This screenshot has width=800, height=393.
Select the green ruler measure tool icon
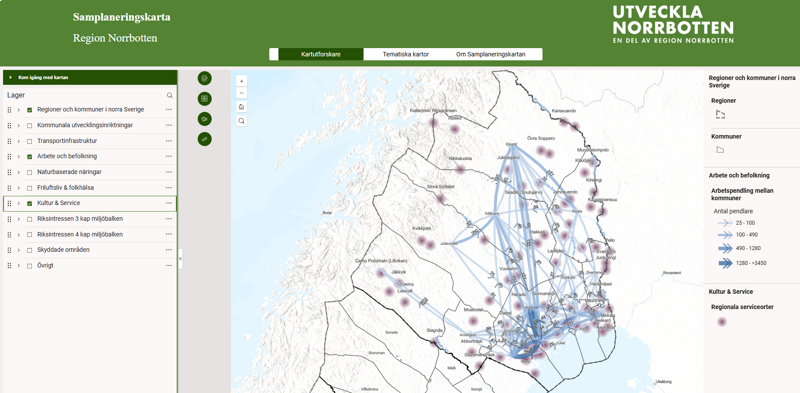click(x=205, y=139)
